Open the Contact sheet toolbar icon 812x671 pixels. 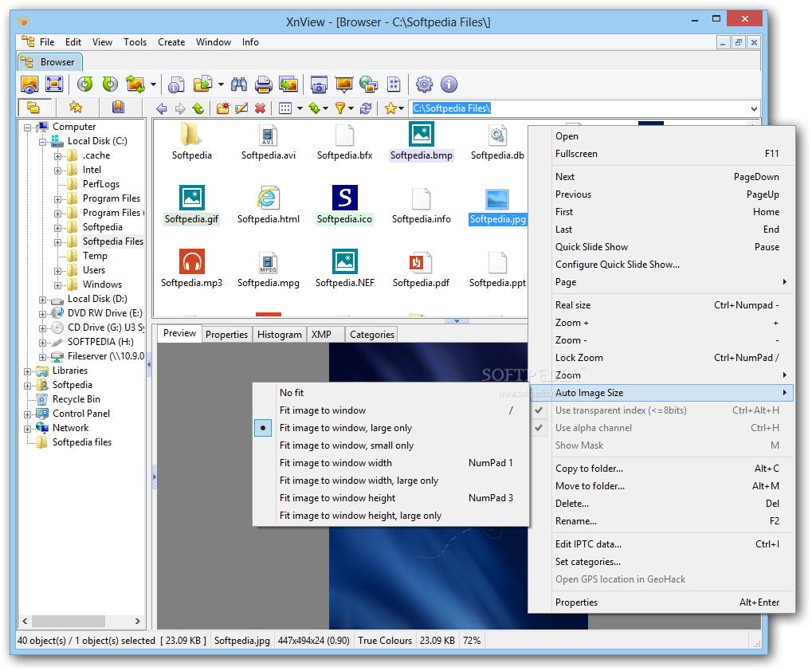point(394,84)
